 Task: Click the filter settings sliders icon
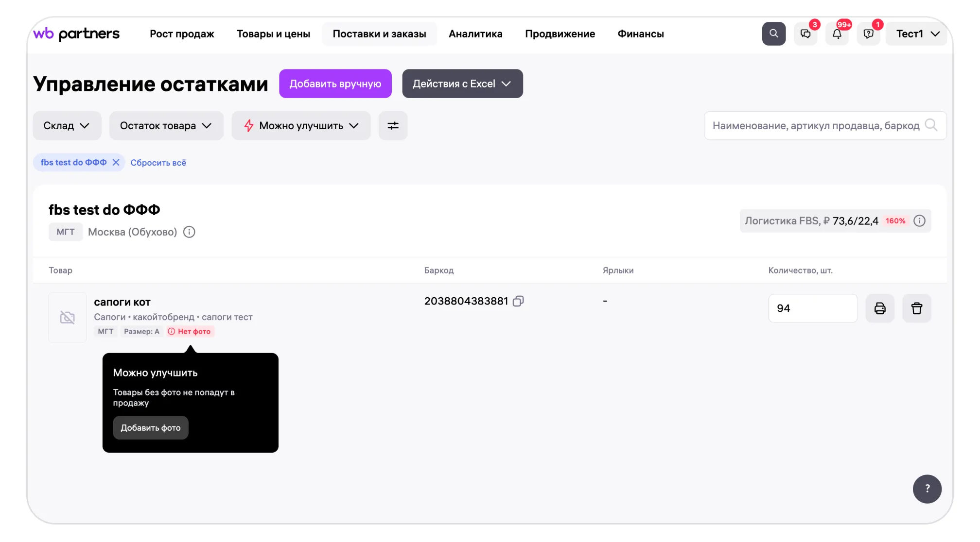[x=393, y=126]
